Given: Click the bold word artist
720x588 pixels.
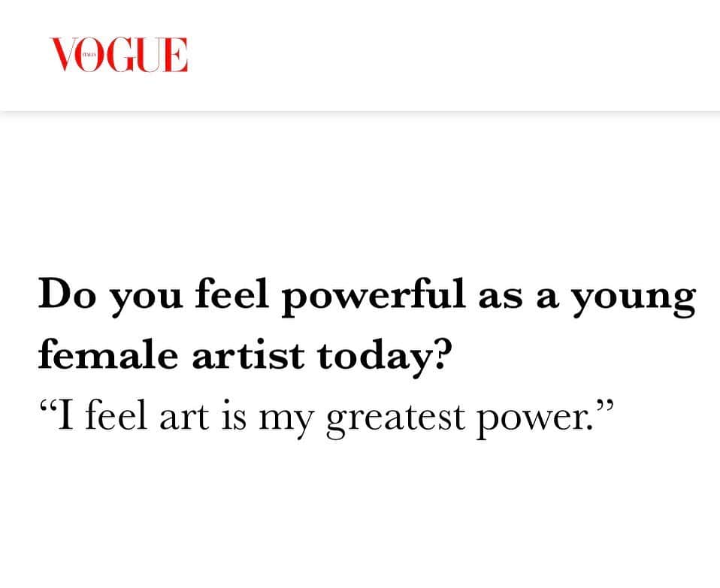Looking at the screenshot, I should pyautogui.click(x=249, y=354).
